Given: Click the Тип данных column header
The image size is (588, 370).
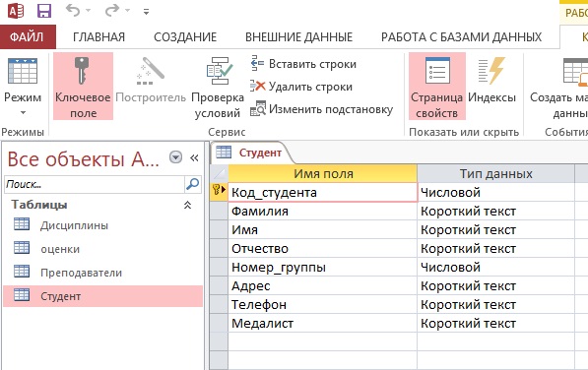Looking at the screenshot, I should coord(495,173).
